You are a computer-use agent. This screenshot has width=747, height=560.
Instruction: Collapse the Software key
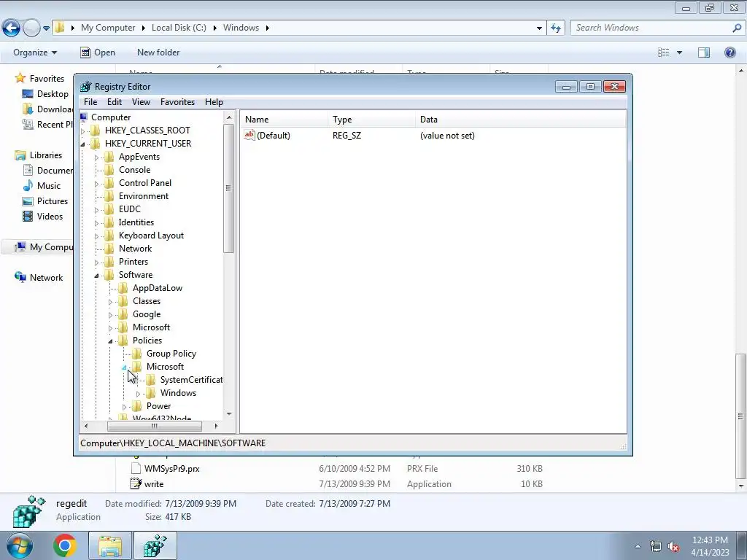coord(97,276)
